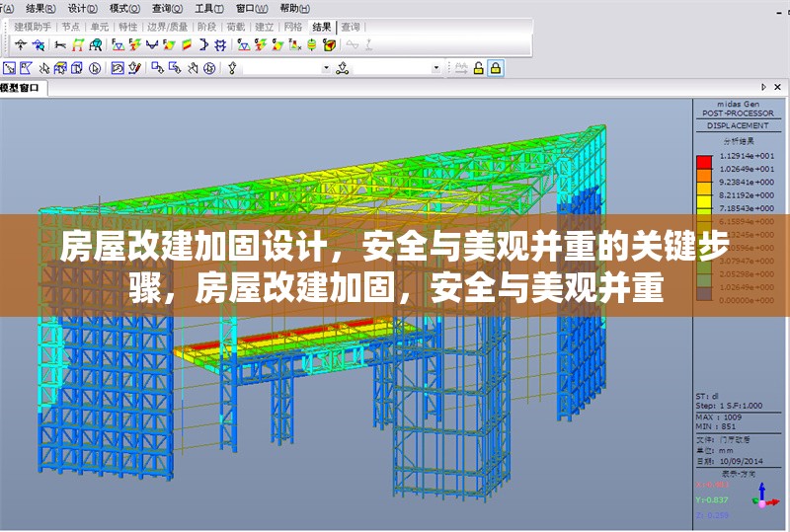The height and width of the screenshot is (532, 790).
Task: Click the orange 1.02649e+001 legend swatch
Action: pyautogui.click(x=704, y=176)
